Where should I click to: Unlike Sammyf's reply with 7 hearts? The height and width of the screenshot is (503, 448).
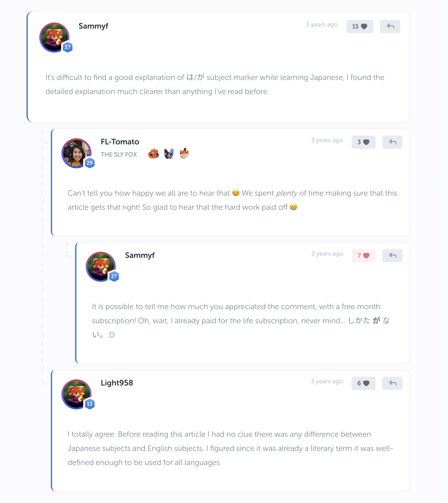[363, 255]
